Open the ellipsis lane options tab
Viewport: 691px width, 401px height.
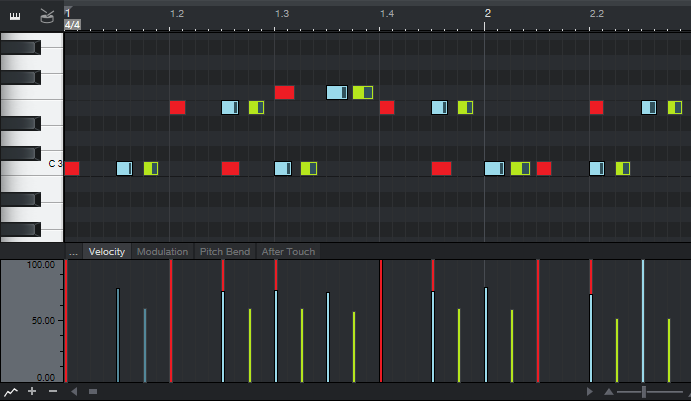coord(73,252)
